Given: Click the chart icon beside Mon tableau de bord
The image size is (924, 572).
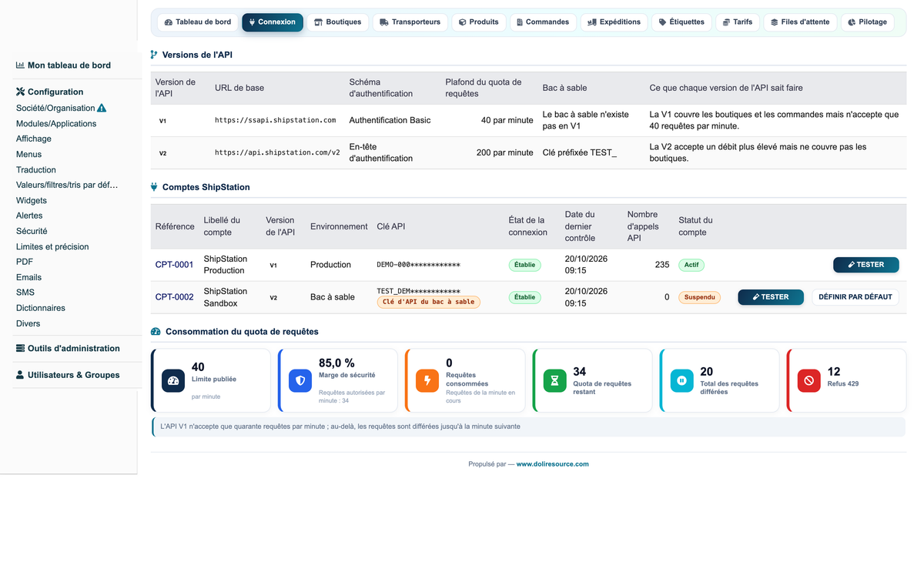Looking at the screenshot, I should (20, 65).
